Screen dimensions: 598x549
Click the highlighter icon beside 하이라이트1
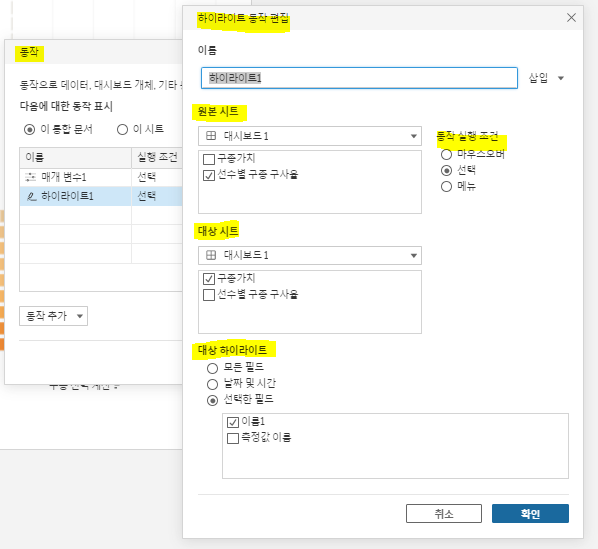coord(32,197)
